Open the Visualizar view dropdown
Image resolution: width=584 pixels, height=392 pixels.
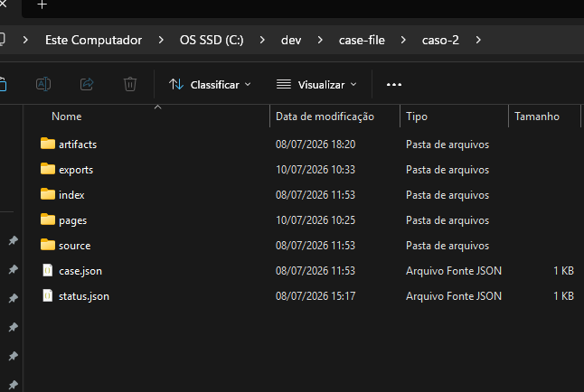click(x=316, y=85)
